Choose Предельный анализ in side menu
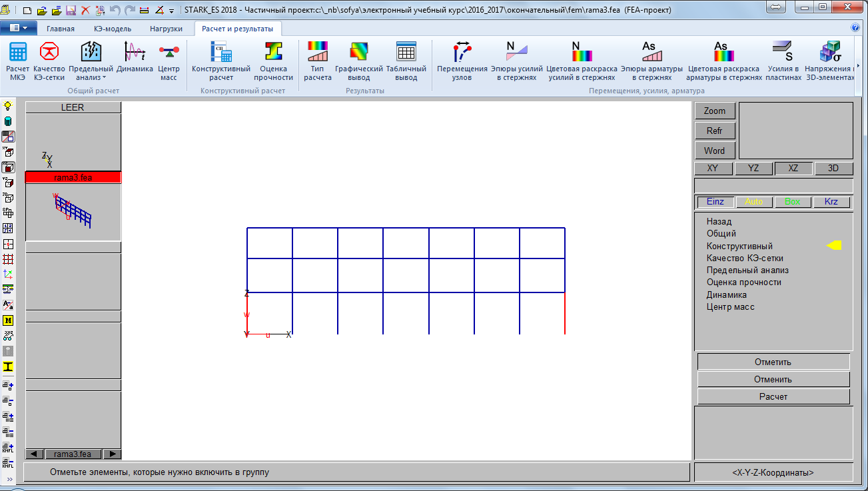The image size is (868, 491). (x=747, y=270)
